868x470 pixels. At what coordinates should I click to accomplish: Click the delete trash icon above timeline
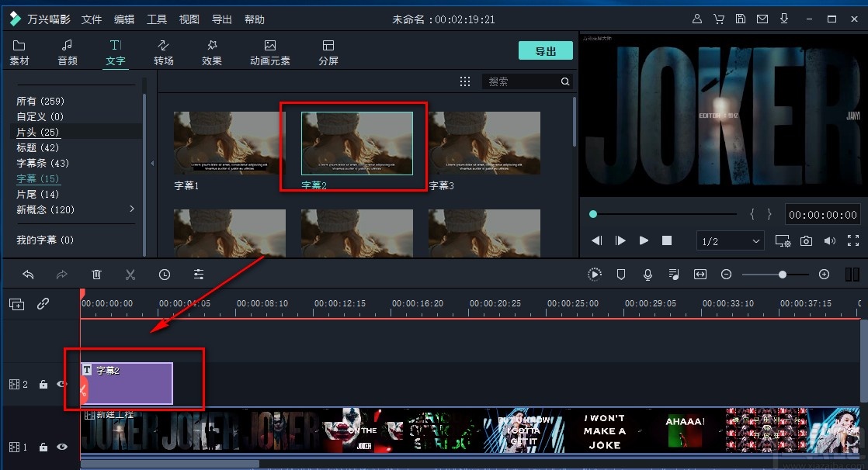[96, 274]
